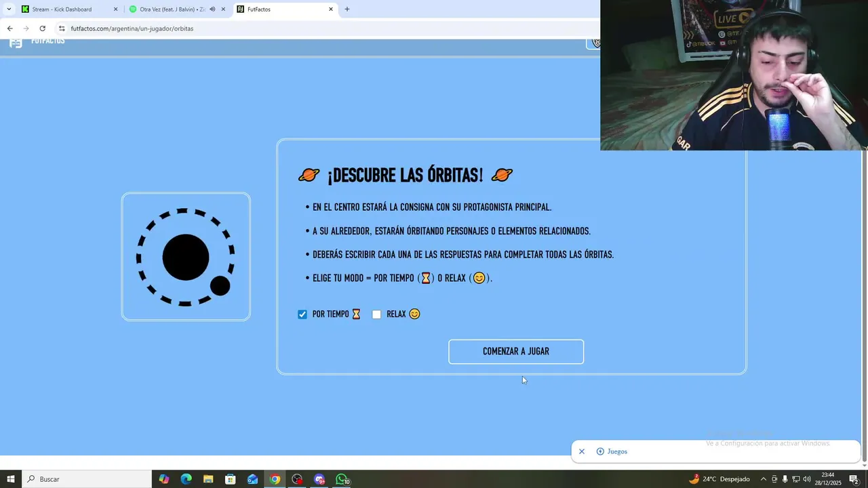Mute audio on the Otra Vez tab

pos(212,9)
